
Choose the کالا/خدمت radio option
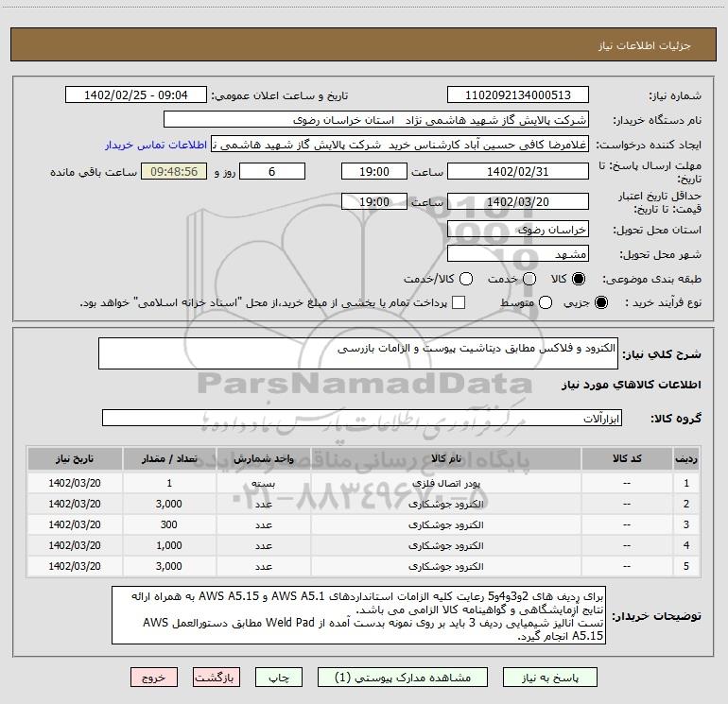point(465,280)
